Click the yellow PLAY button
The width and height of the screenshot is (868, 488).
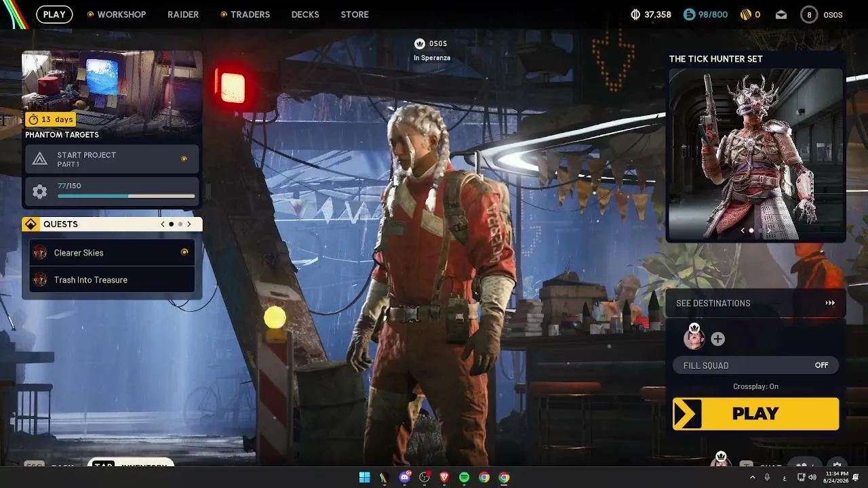755,413
